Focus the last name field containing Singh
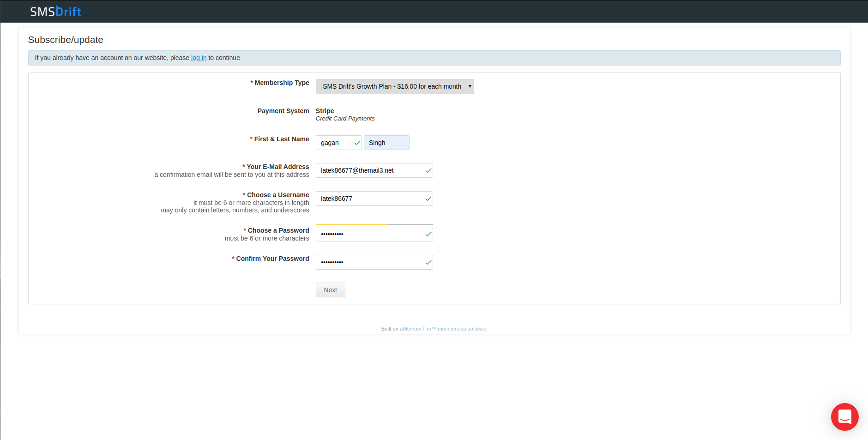 pos(386,143)
